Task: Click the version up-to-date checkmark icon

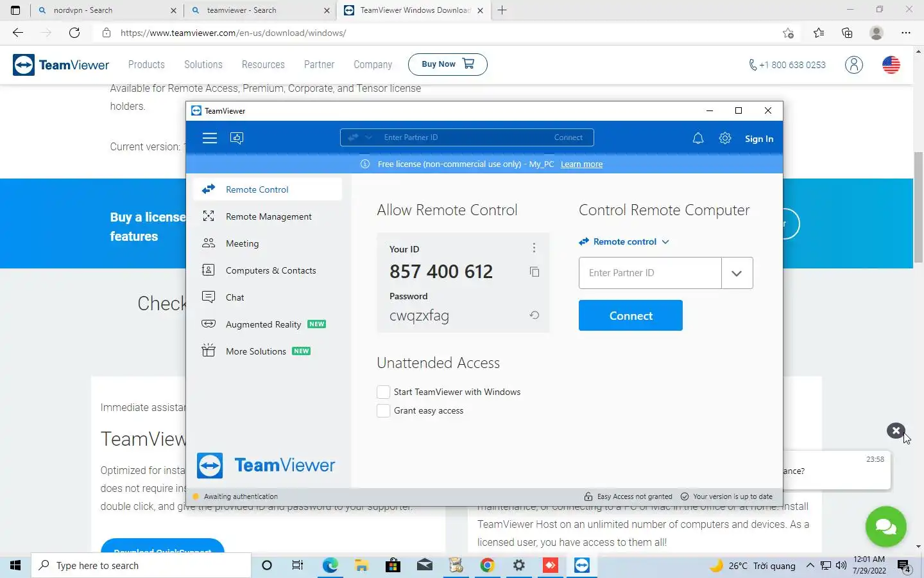Action: [685, 496]
